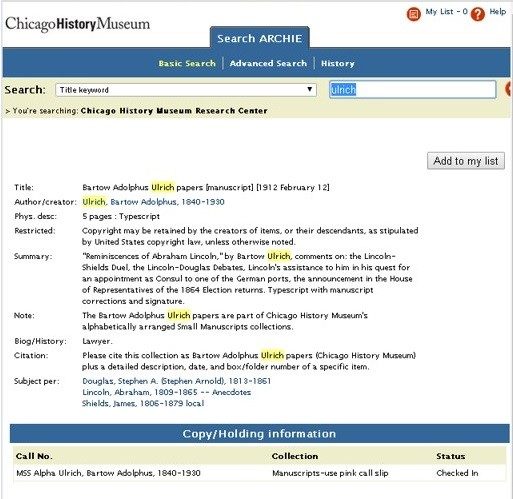
Task: Open the Lincoln, Abraham Anecdotes subject link
Action: point(166,392)
